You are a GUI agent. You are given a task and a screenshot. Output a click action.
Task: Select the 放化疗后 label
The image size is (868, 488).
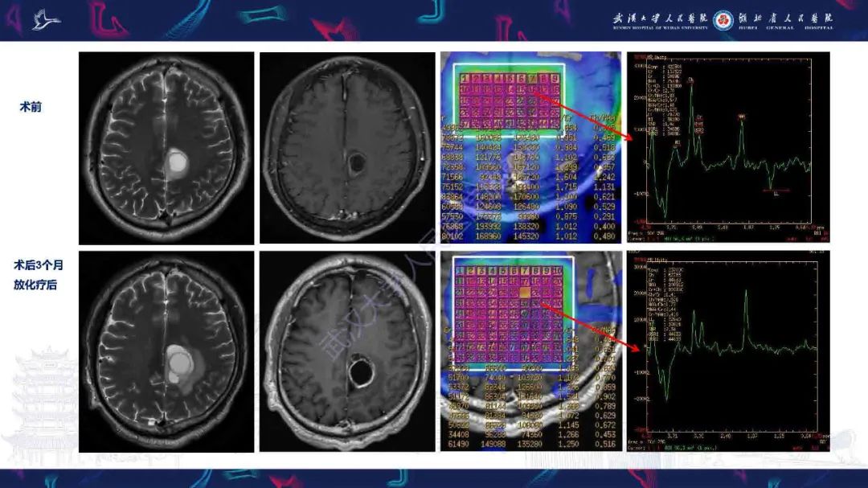[35, 285]
